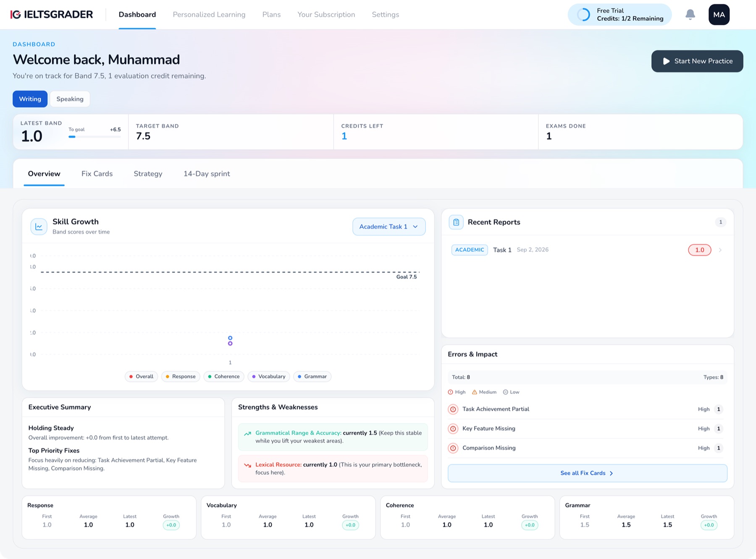756x559 pixels.
Task: Click Start New Practice button
Action: 697,61
